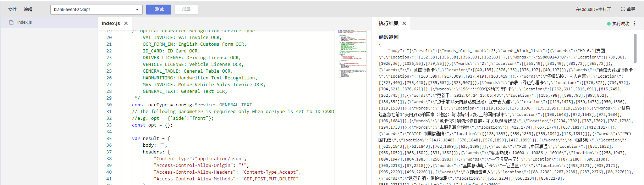Click the 在CloudIDE中打开 link
The width and height of the screenshot is (644, 185).
point(593,10)
